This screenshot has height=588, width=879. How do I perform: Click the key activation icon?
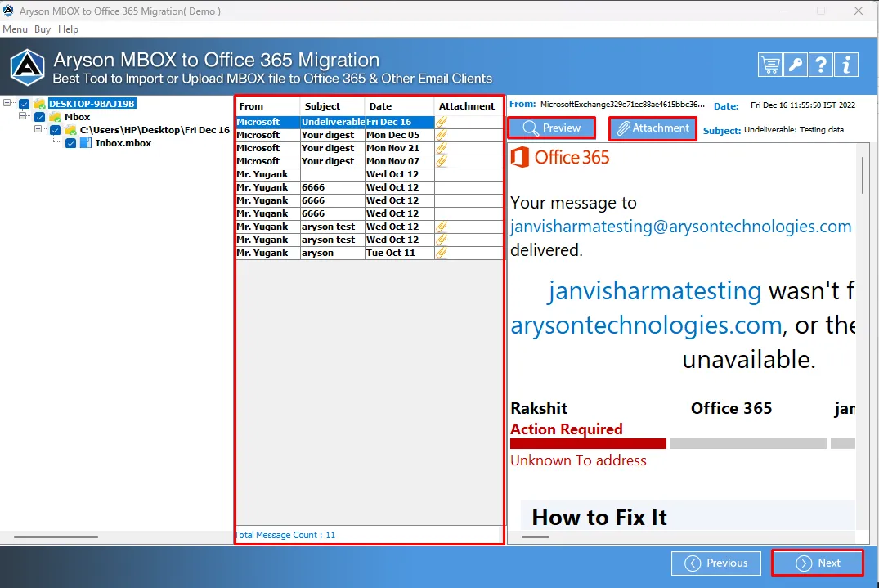point(796,65)
